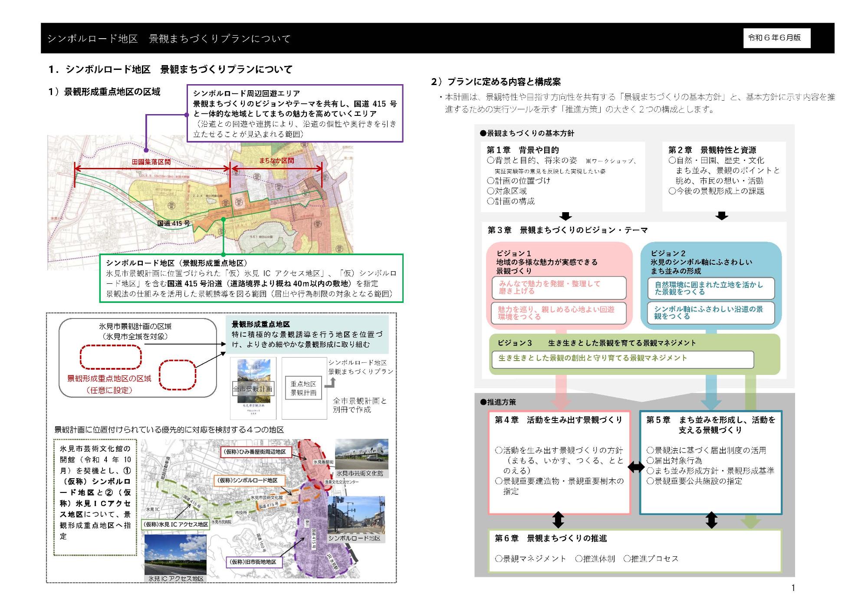The height and width of the screenshot is (614, 868).
Task: Click the (仮称)ひみ番屋街周辺地区 map label
Action: pos(255,452)
